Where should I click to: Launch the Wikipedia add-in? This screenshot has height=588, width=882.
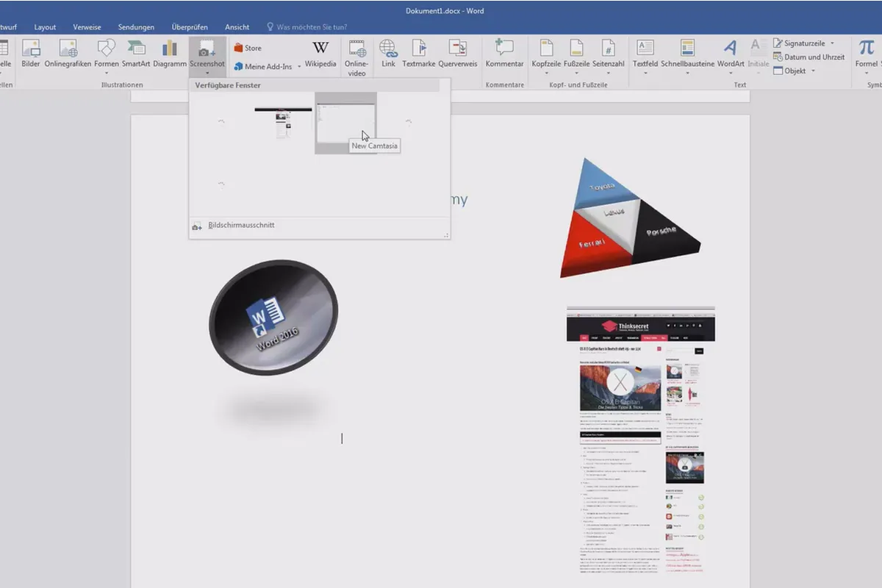pos(320,54)
